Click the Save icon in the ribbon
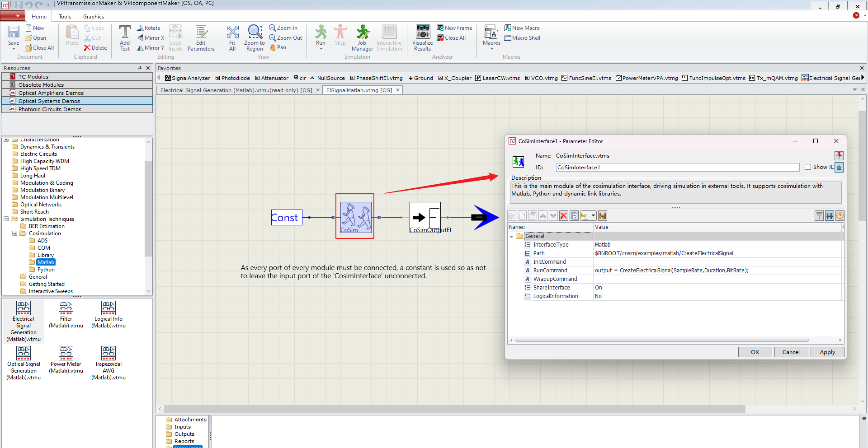 coord(14,35)
